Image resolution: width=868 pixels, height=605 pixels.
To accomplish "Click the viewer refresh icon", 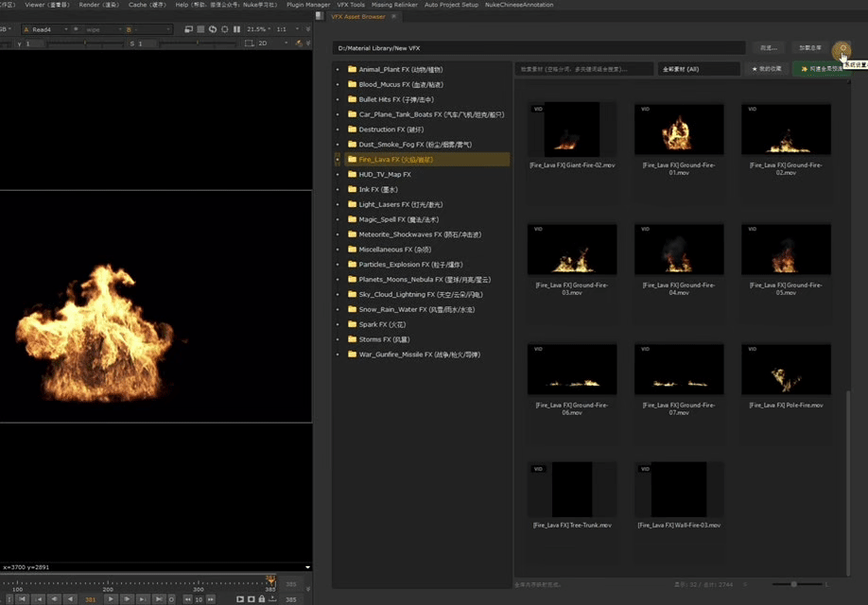I will [212, 29].
